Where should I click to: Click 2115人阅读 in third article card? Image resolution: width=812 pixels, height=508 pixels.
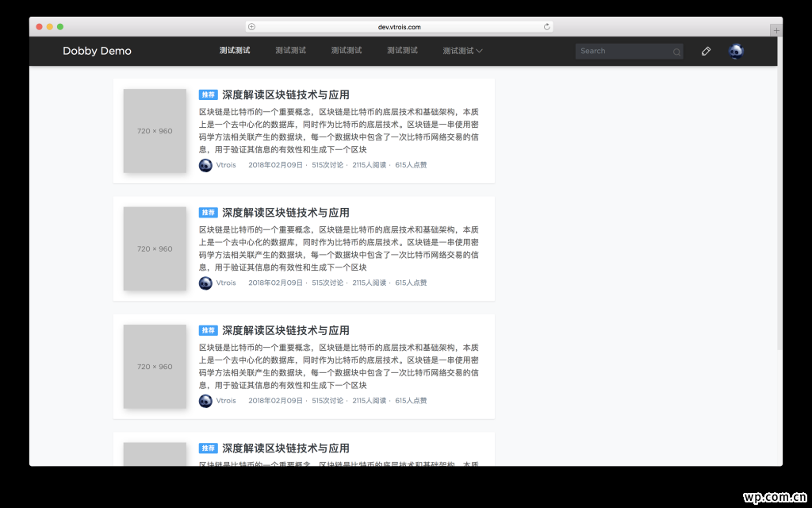(370, 400)
